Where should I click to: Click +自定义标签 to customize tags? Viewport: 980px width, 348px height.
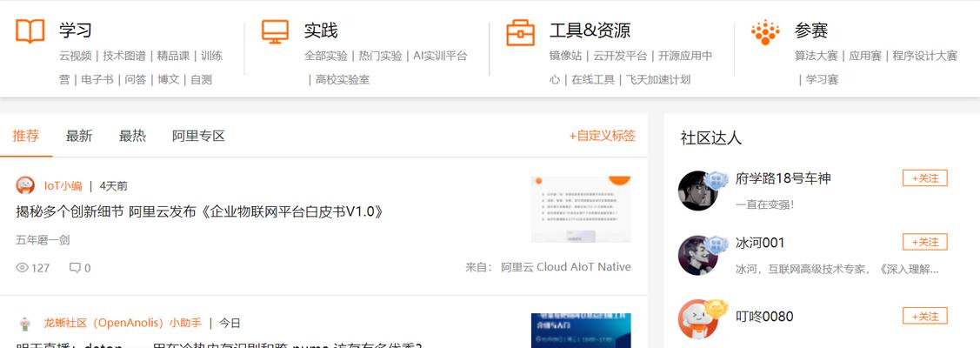(x=602, y=136)
